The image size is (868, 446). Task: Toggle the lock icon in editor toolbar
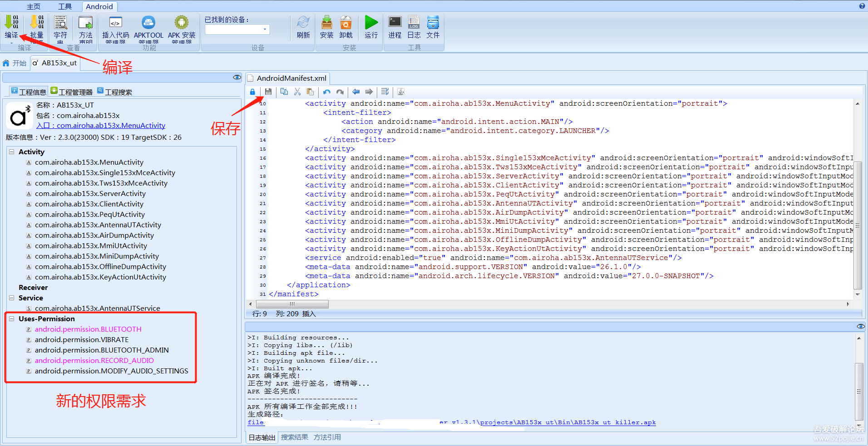(252, 92)
